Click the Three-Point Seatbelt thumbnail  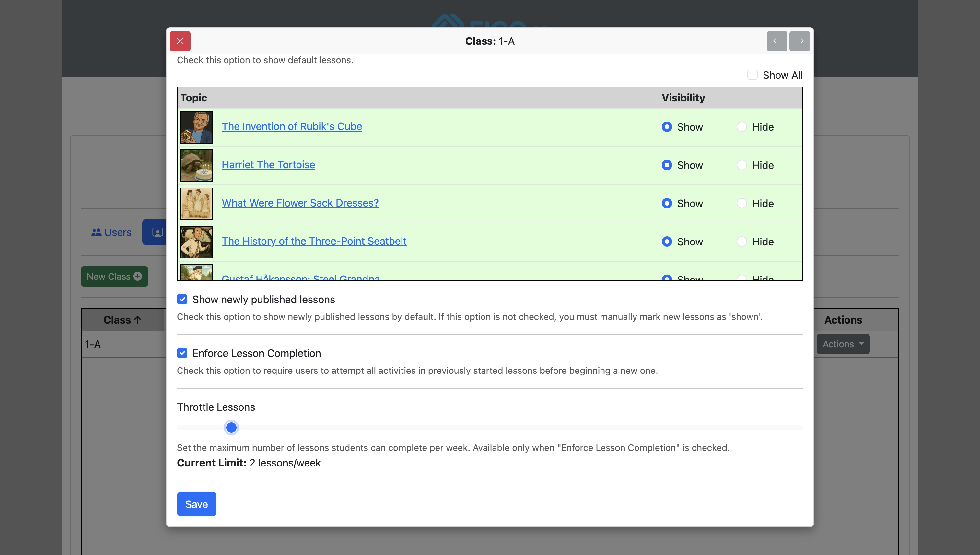click(196, 242)
